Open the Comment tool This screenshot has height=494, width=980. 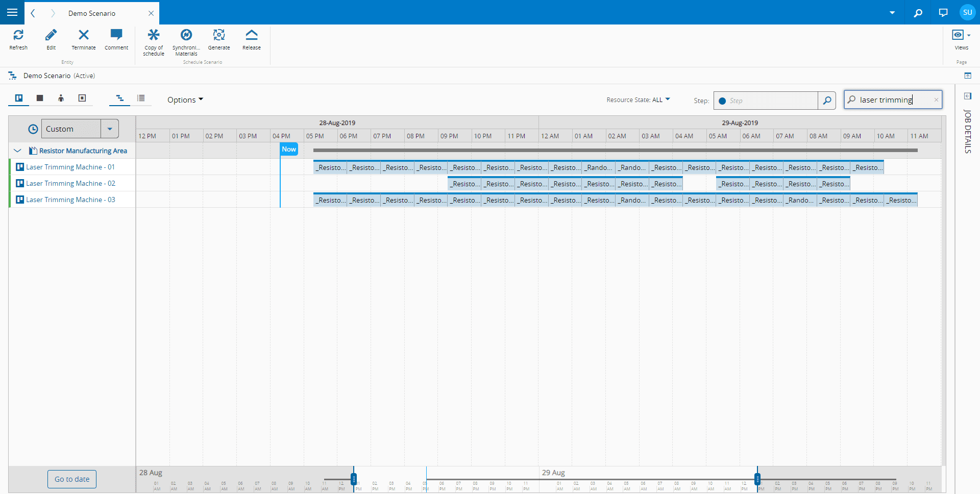pyautogui.click(x=116, y=35)
